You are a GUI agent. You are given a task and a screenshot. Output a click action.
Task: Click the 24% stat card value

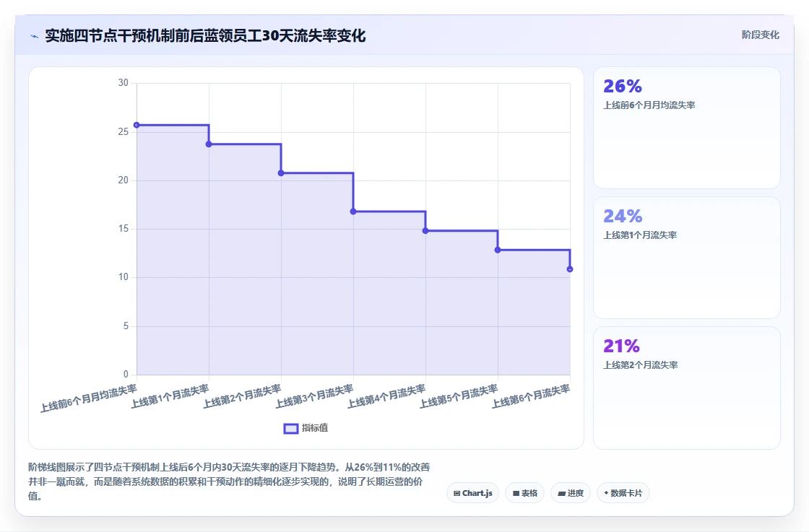point(623,216)
